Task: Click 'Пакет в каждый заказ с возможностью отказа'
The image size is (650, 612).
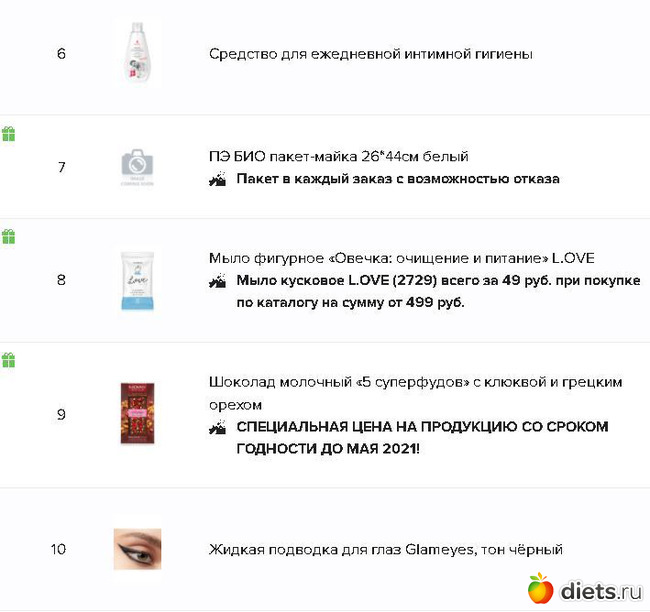Action: [x=398, y=180]
